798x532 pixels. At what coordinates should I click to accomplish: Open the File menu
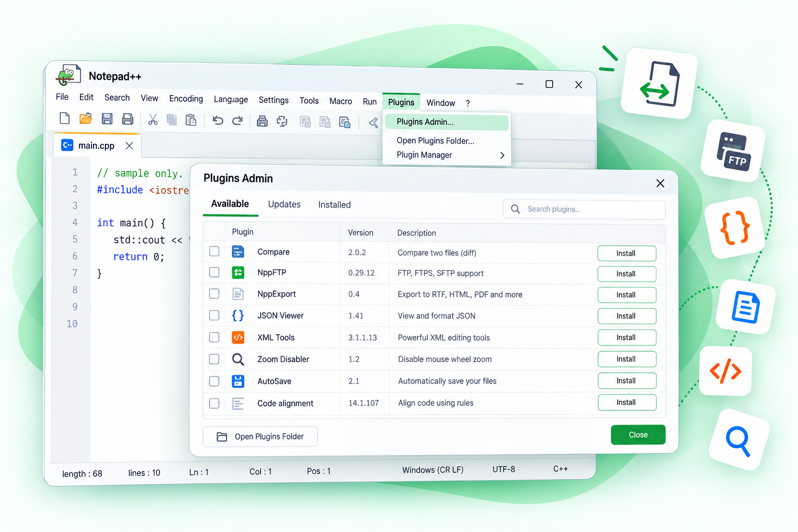pos(62,97)
